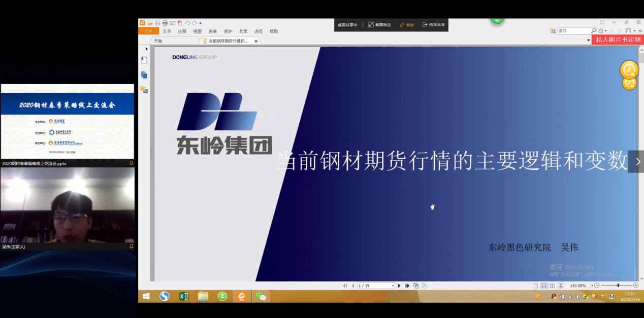
Task: Open the comments panel icon in the sidebar
Action: 144,90
